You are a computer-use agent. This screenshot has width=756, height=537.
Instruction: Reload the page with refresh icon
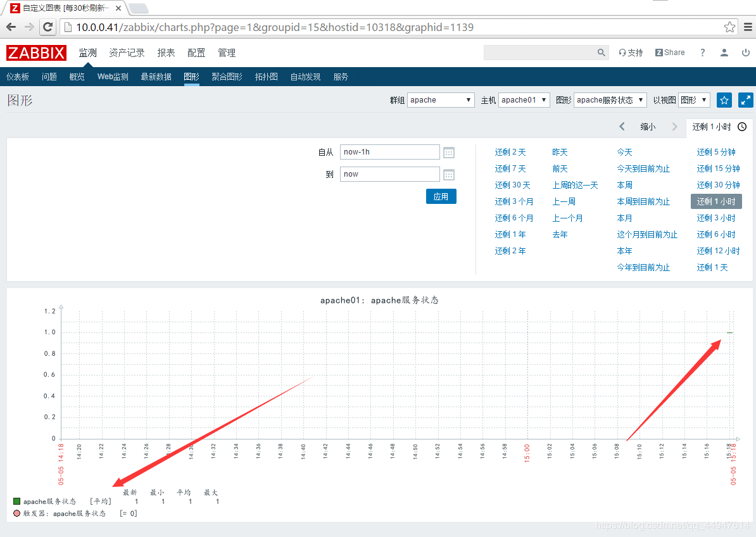(47, 27)
